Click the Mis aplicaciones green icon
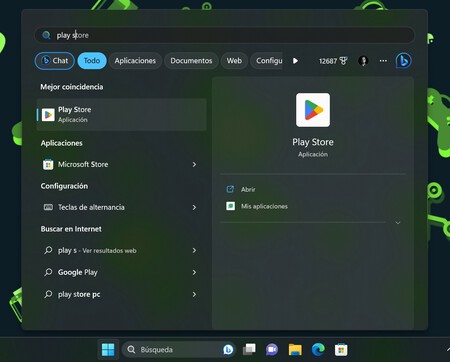Screen dimensions: 450x362 point(230,206)
